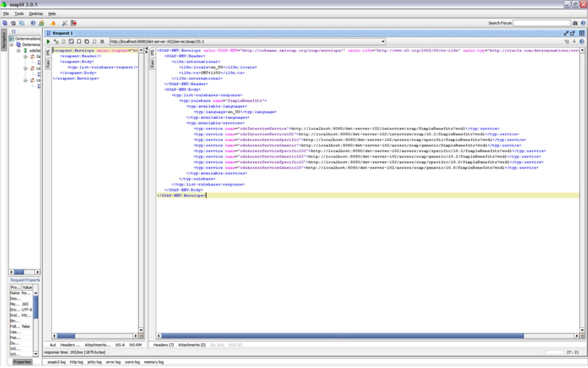The image size is (588, 368).
Task: Click the import project icon in main toolbar
Action: (x=13, y=23)
